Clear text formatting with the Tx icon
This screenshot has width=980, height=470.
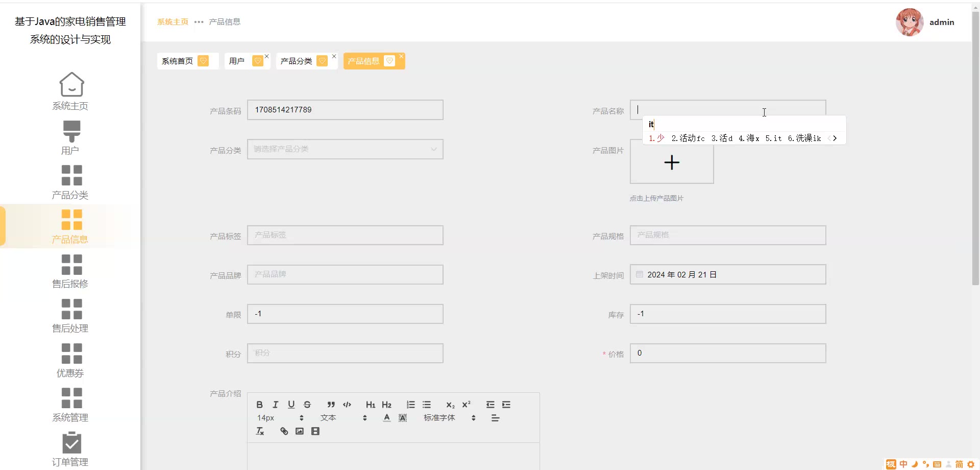pos(260,431)
